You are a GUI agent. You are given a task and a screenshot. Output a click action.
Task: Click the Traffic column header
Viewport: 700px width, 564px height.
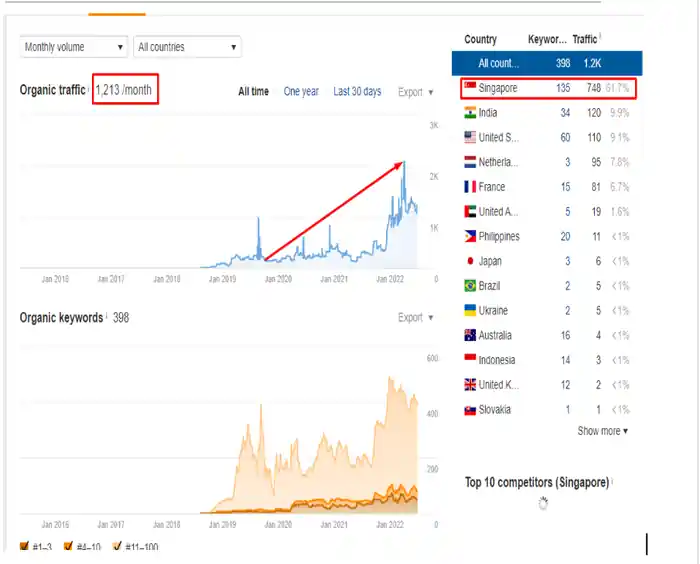(585, 39)
